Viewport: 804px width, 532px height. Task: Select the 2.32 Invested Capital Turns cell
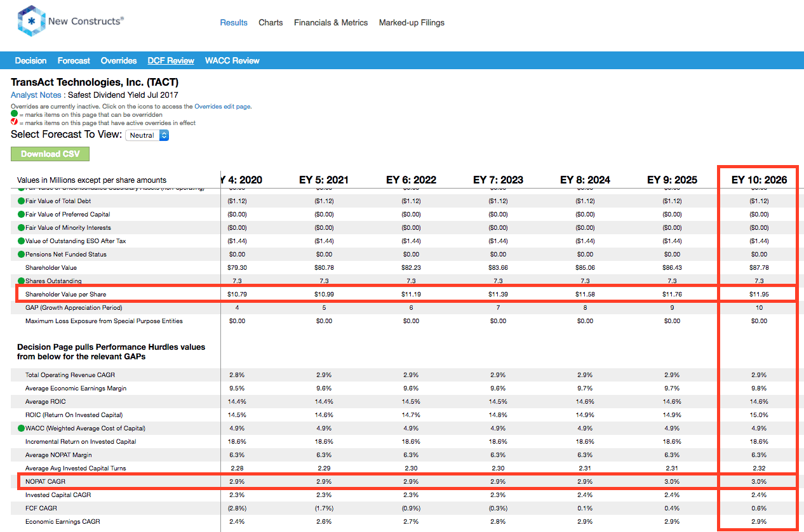(x=759, y=469)
